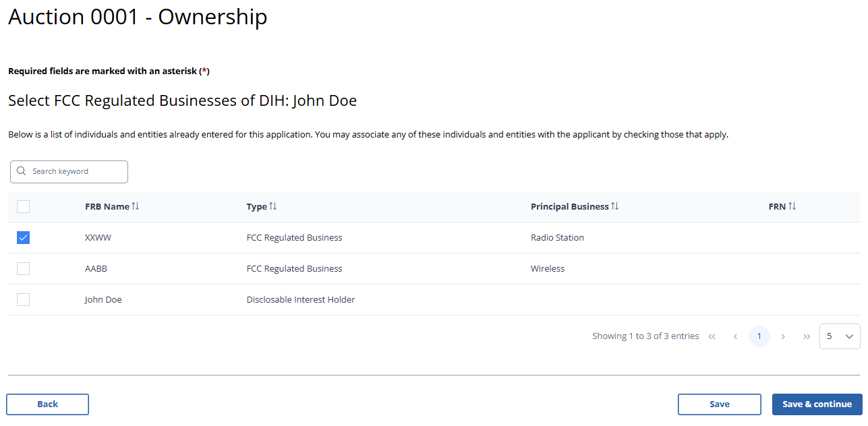Uncheck the XXWW business checkbox

tap(24, 238)
